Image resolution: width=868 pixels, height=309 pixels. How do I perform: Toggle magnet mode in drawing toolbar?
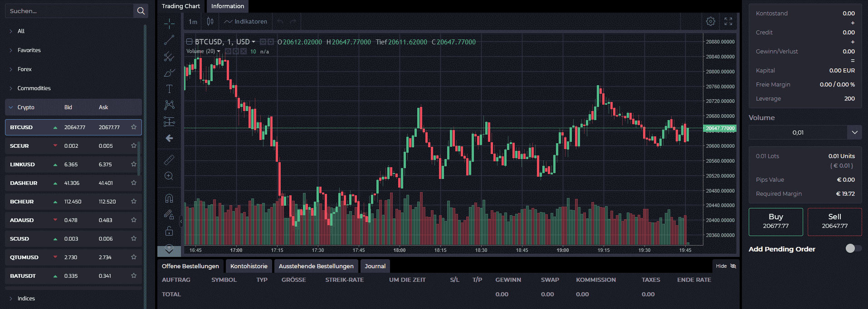pyautogui.click(x=169, y=198)
